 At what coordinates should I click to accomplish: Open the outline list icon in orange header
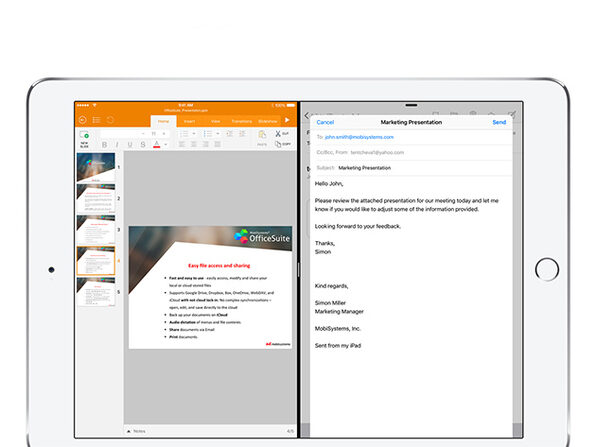tap(96, 120)
